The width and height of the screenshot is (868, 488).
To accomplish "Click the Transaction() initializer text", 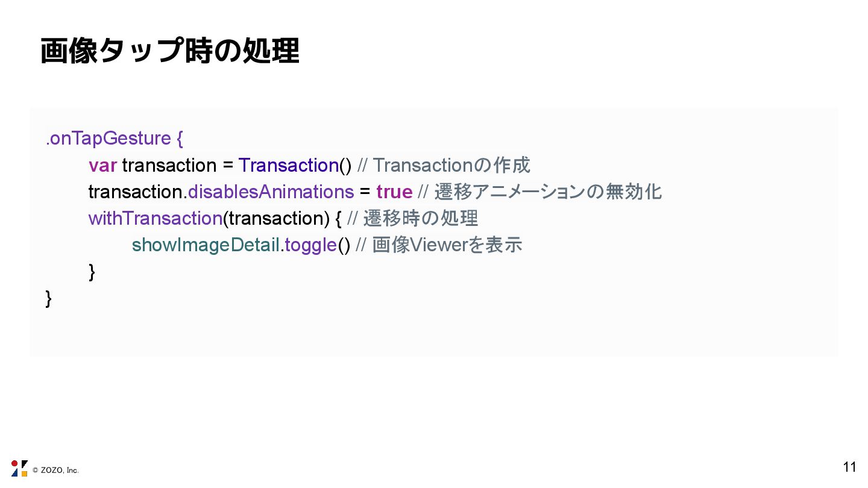I will pyautogui.click(x=295, y=165).
